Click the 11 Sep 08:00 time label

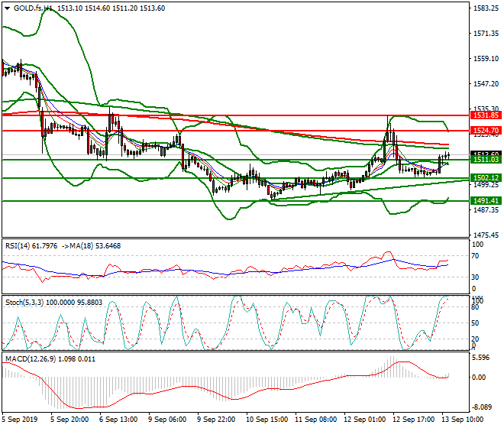coord(316,420)
